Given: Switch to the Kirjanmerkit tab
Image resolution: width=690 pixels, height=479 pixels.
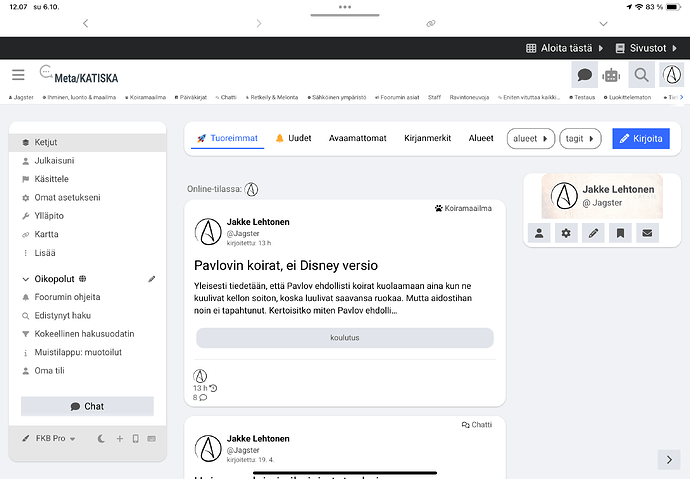Looking at the screenshot, I should coord(428,138).
